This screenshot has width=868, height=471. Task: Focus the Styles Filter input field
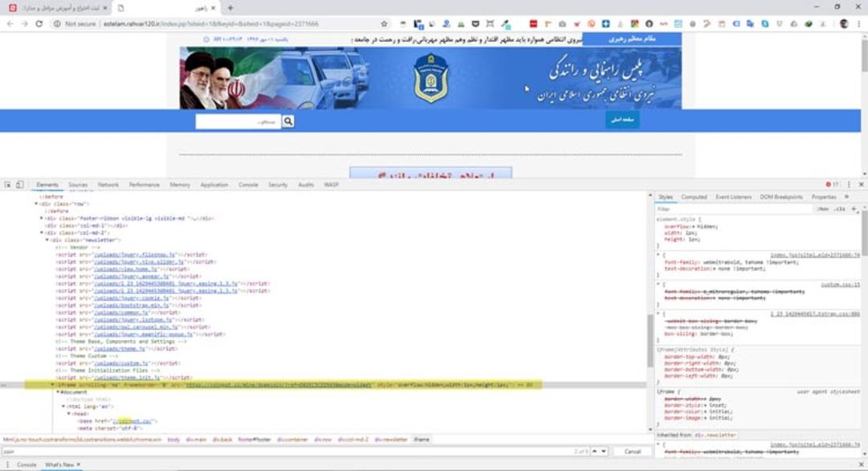(734, 209)
